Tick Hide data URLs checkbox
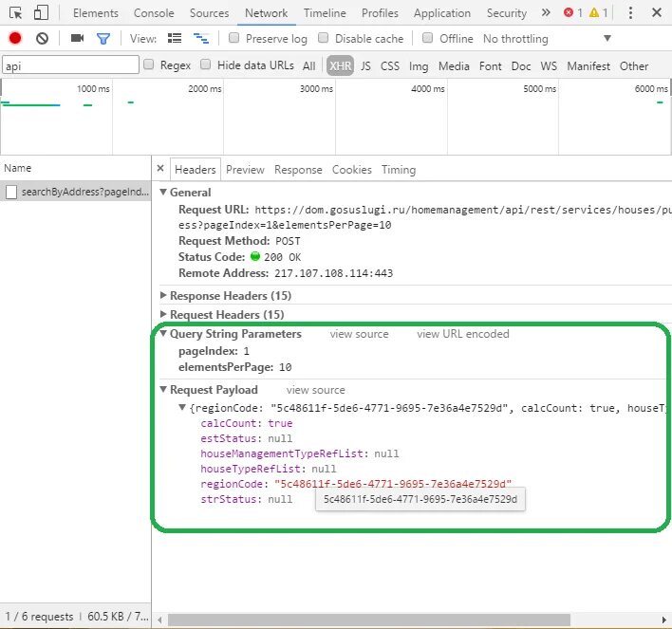The image size is (672, 629). point(206,65)
